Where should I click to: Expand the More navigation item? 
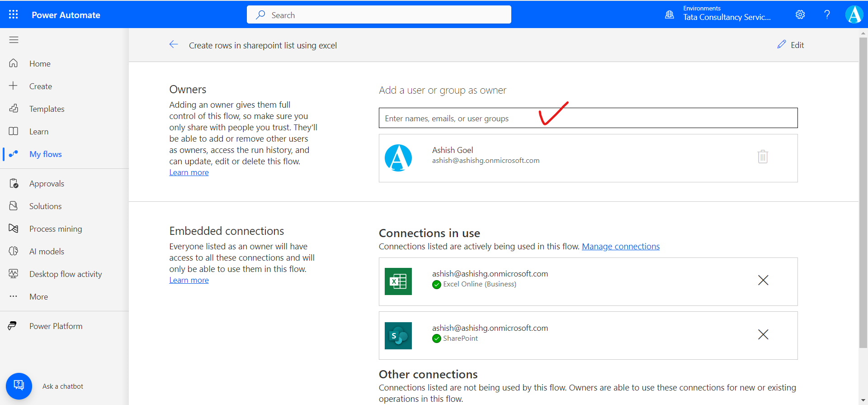(x=38, y=297)
